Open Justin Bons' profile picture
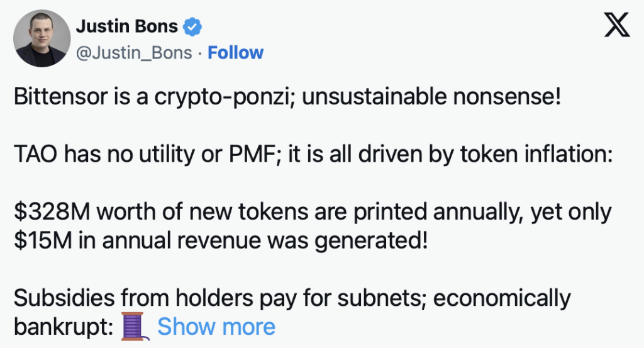The width and height of the screenshot is (644, 348). tap(41, 40)
